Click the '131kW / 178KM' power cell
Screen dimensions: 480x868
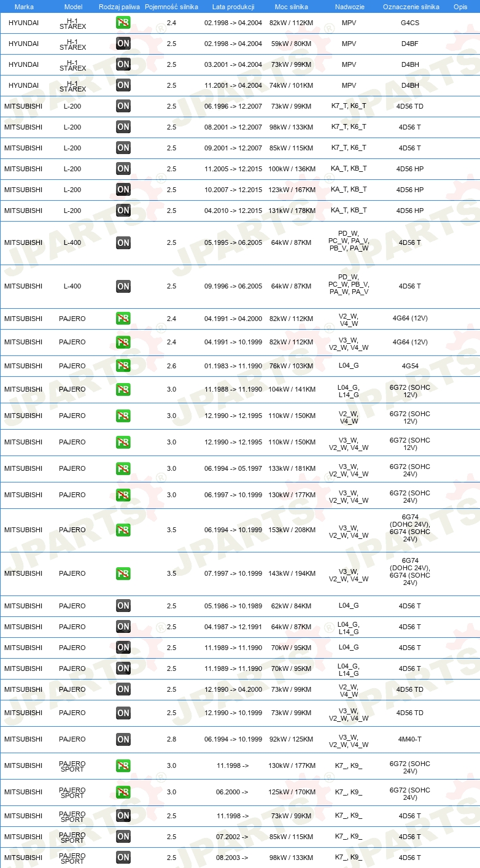(x=292, y=211)
